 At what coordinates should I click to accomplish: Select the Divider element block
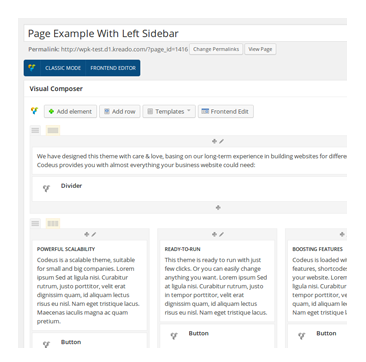[x=190, y=189]
